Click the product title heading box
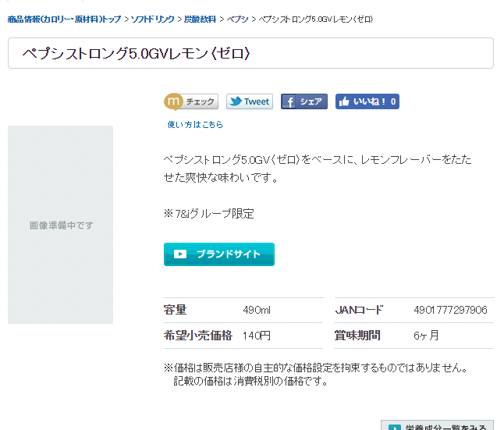Image resolution: width=504 pixels, height=430 pixels. pos(250,53)
